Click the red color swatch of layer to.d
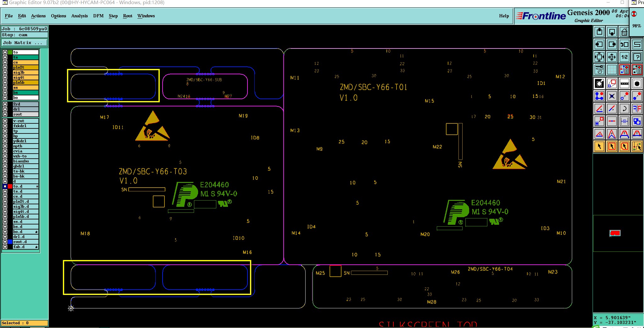 10,186
